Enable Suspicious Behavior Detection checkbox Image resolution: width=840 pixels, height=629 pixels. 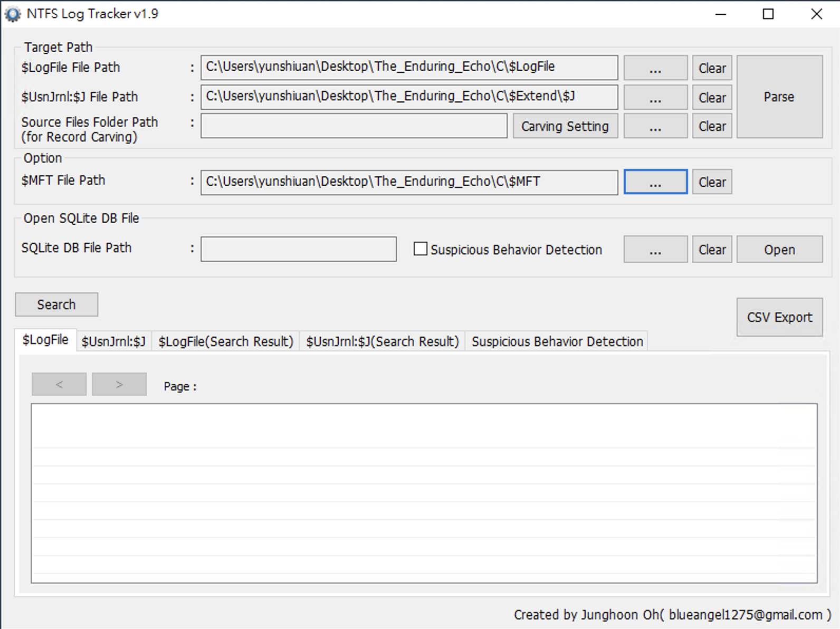coord(421,249)
